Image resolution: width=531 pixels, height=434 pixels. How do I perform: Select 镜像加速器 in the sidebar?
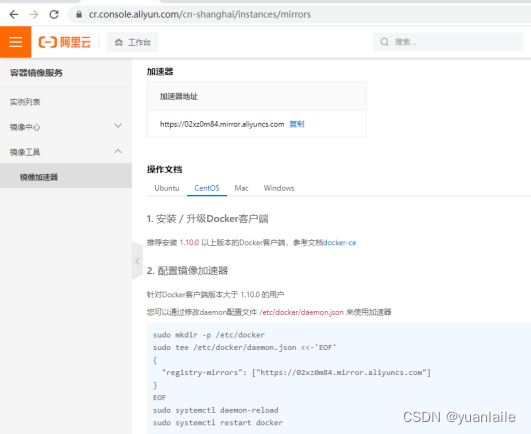click(39, 177)
